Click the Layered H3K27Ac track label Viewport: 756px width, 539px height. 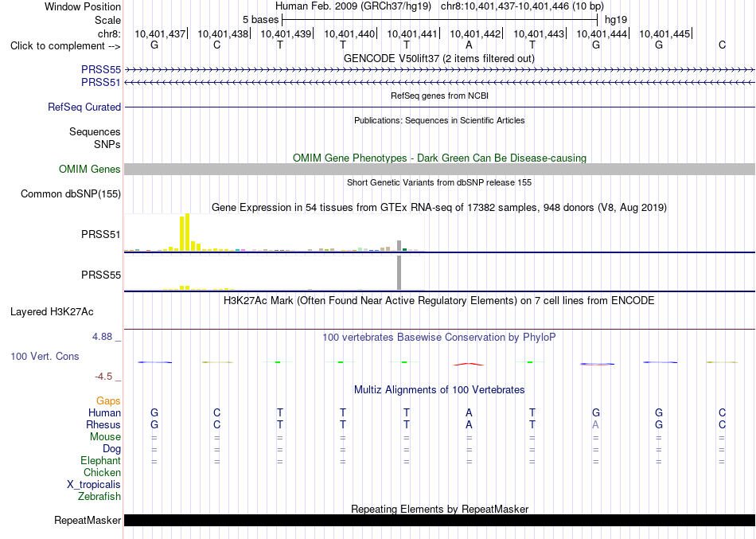point(52,312)
